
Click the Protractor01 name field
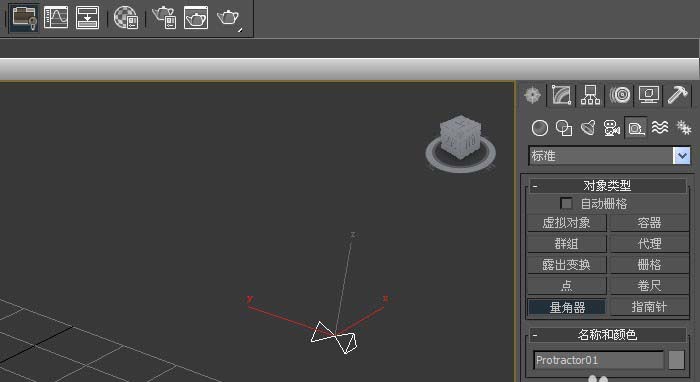[x=598, y=360]
